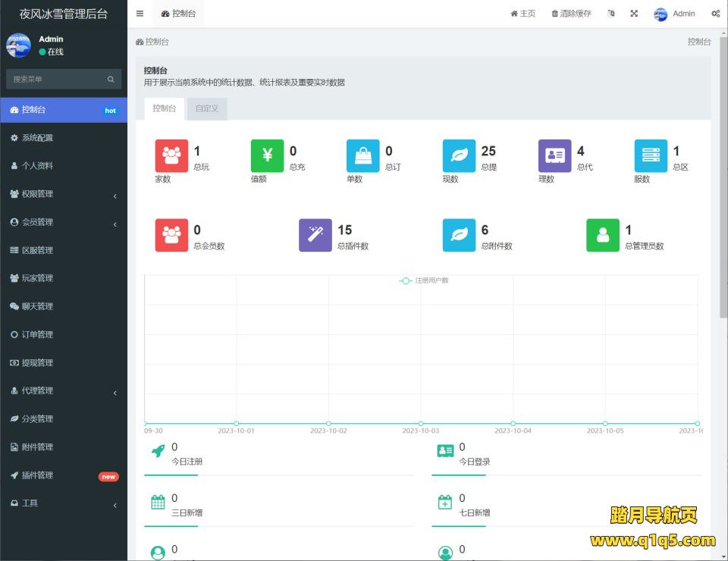The height and width of the screenshot is (561, 728).
Task: Expand the 权限管理 sidebar menu
Action: click(64, 194)
